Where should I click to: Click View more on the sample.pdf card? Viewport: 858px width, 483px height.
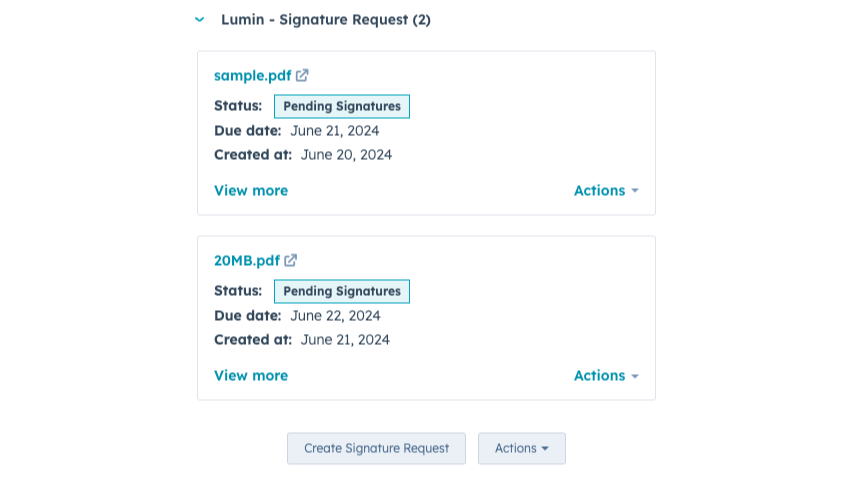pyautogui.click(x=251, y=190)
